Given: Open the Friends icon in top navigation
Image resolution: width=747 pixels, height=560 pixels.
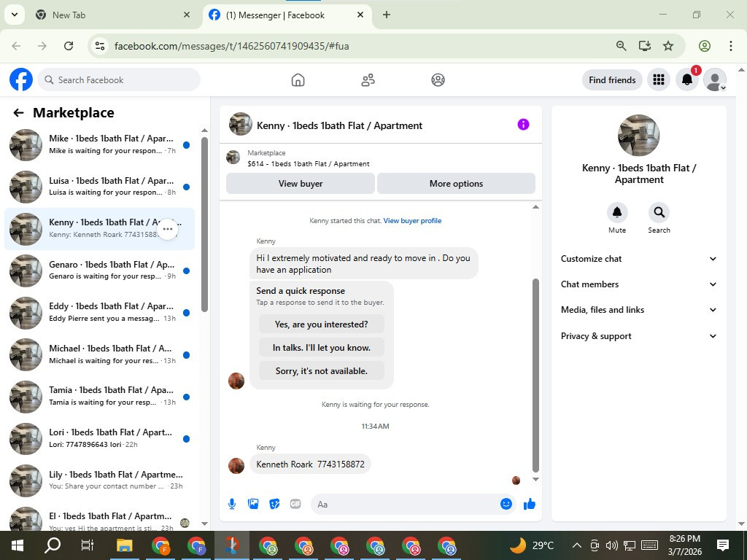Looking at the screenshot, I should 368,79.
